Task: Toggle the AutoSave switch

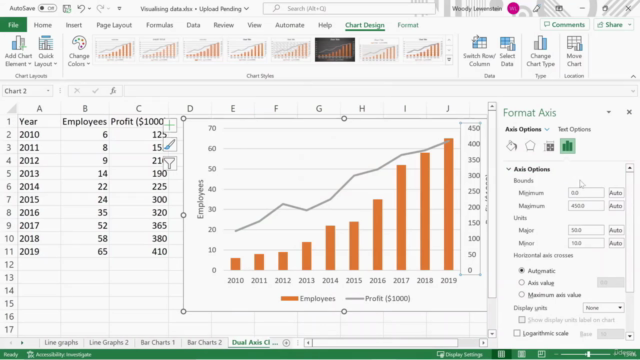Action: point(47,8)
